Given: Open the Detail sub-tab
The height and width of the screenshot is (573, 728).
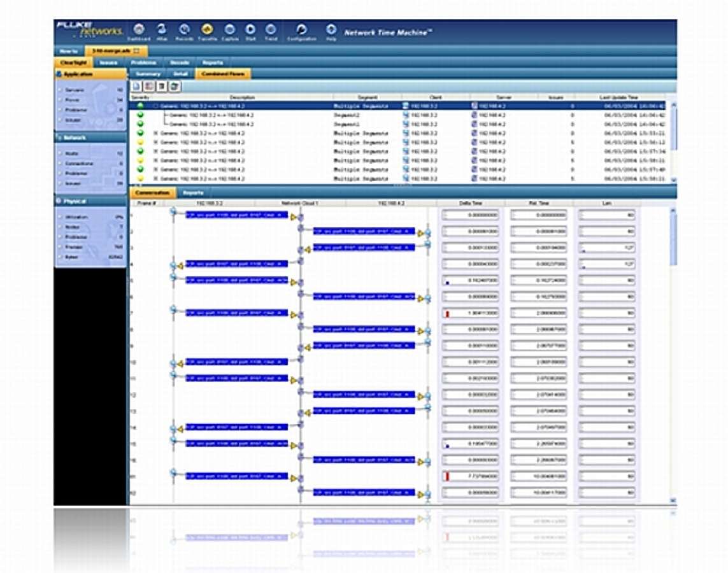Looking at the screenshot, I should click(x=180, y=74).
